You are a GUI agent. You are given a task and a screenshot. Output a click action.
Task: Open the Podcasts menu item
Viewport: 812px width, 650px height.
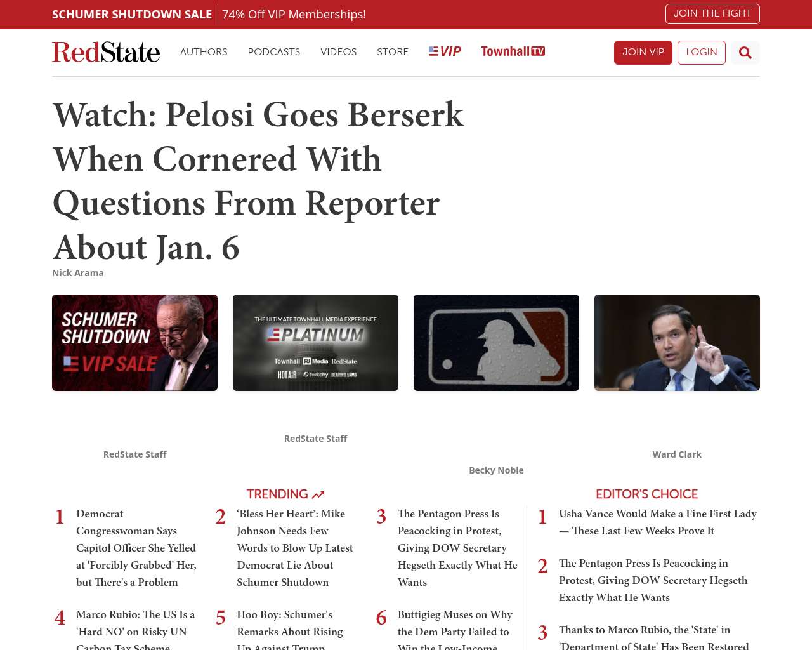(274, 52)
